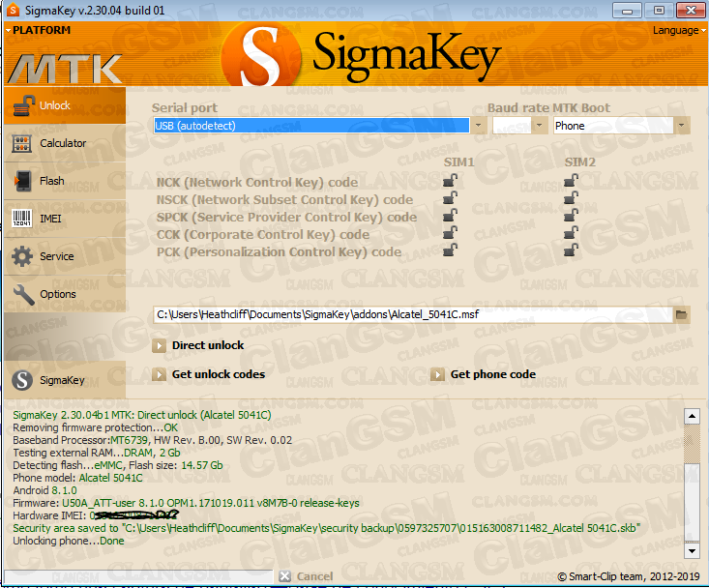Click the 'Android 8.1.0' log line
The width and height of the screenshot is (709, 588).
click(44, 490)
